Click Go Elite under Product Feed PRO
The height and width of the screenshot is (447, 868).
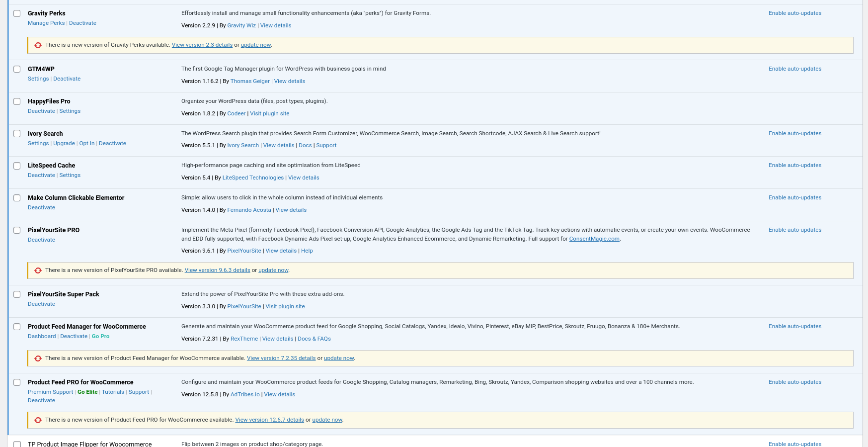pyautogui.click(x=87, y=392)
